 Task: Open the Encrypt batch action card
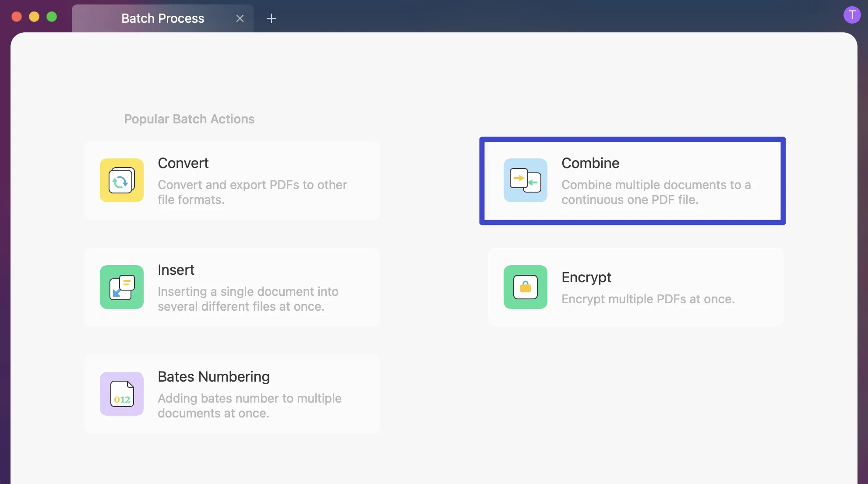pos(636,287)
